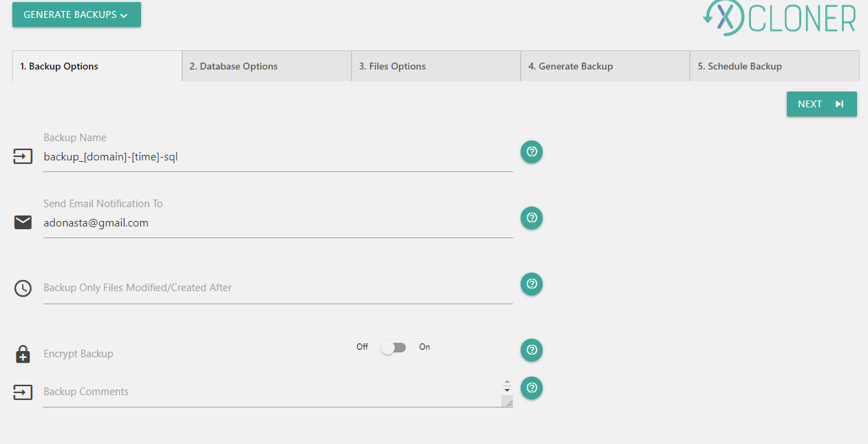The width and height of the screenshot is (868, 444).
Task: Open the Schedule Backup tab
Action: [774, 66]
